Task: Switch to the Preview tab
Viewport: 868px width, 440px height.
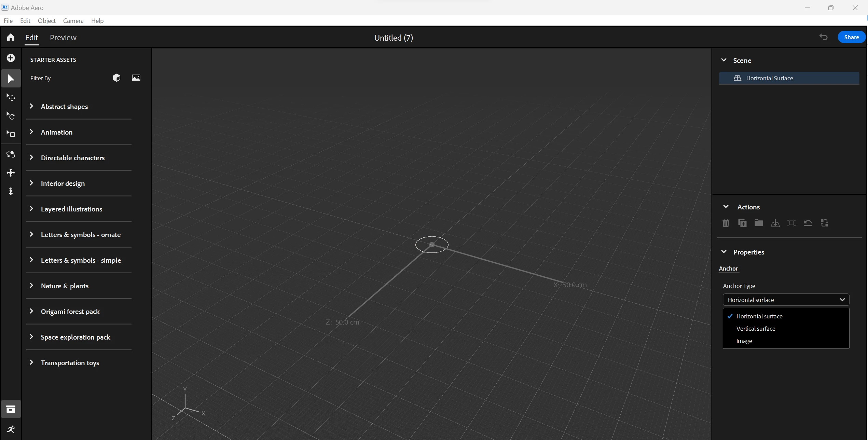Action: click(x=63, y=38)
